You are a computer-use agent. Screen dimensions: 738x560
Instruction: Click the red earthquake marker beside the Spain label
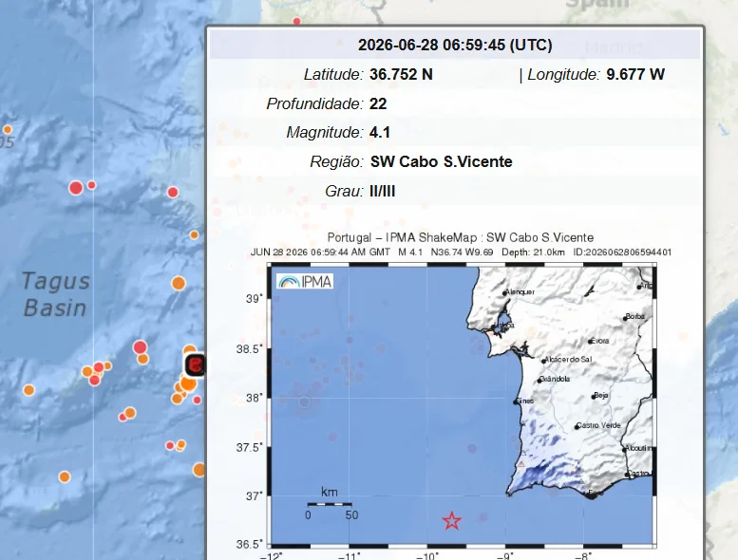296,21
